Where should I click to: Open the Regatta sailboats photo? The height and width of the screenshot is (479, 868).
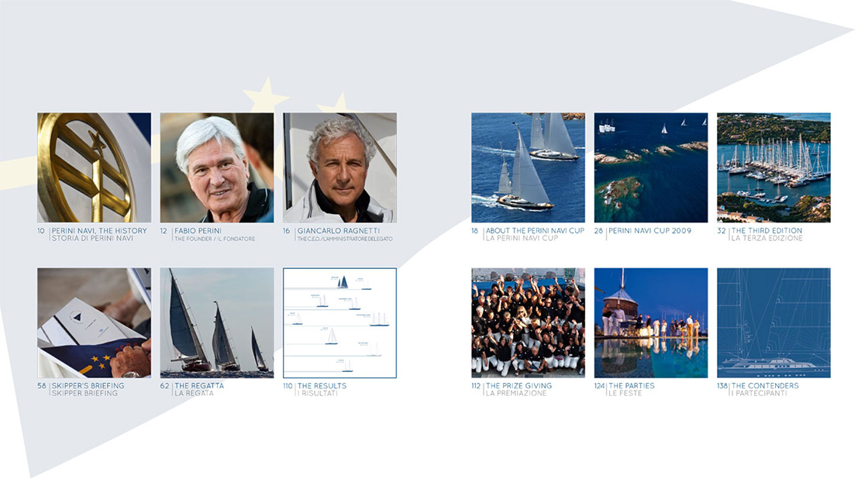217,323
